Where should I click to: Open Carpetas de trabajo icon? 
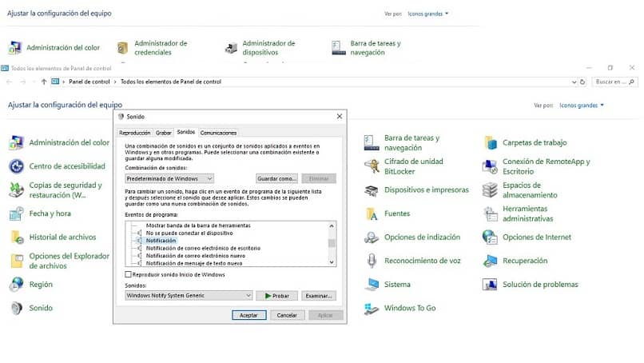click(490, 142)
